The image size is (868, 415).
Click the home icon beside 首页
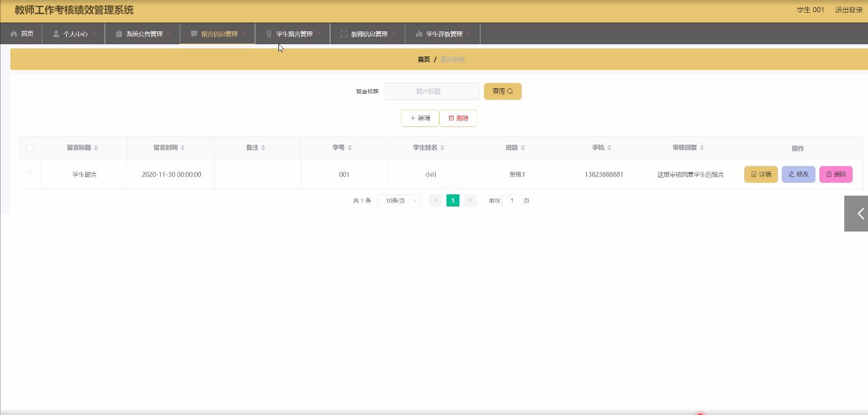tap(14, 33)
